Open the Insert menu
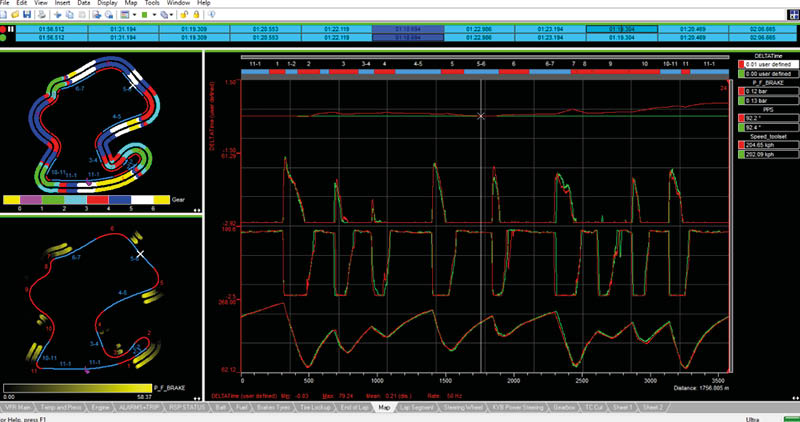 pos(62,3)
